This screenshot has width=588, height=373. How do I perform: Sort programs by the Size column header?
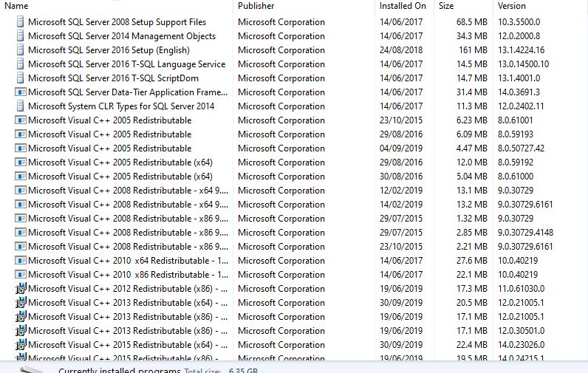(x=446, y=6)
